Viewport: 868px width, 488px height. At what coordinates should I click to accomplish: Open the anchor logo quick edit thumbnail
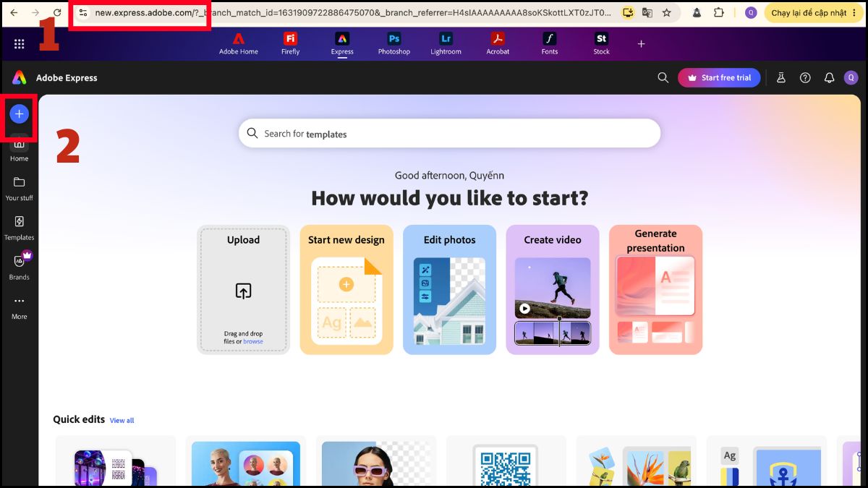tap(767, 461)
